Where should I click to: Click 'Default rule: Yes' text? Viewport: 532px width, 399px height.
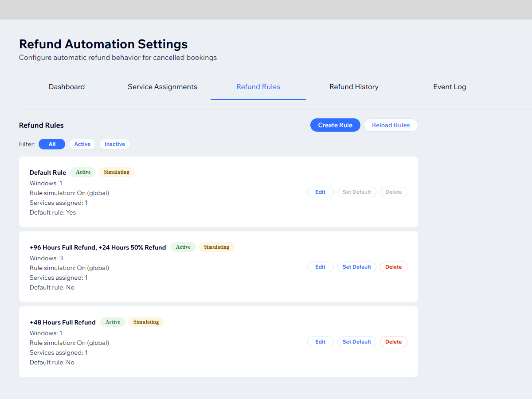(53, 212)
